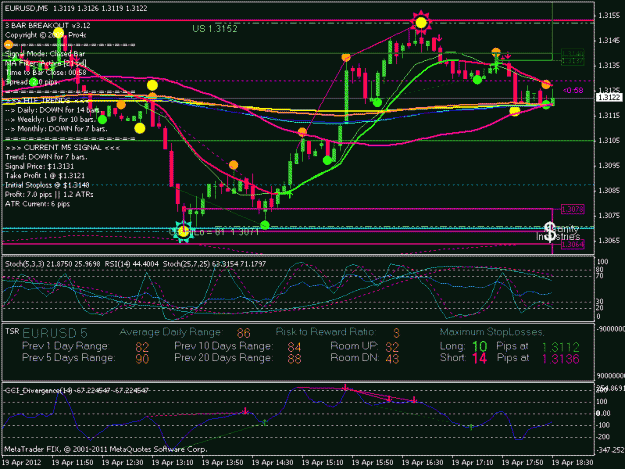Click the Room UP value 32
The height and width of the screenshot is (469, 625).
(392, 347)
